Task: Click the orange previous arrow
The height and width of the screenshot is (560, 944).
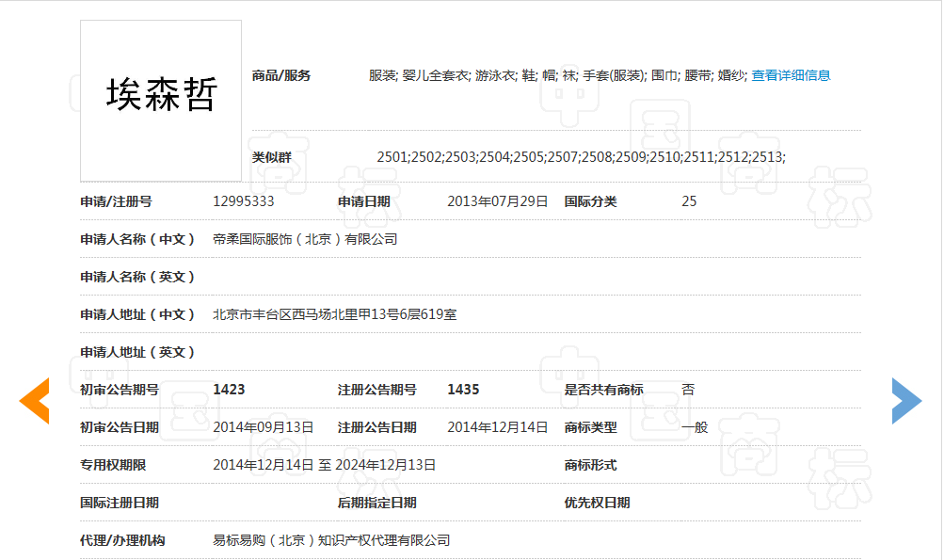Action: pos(34,400)
